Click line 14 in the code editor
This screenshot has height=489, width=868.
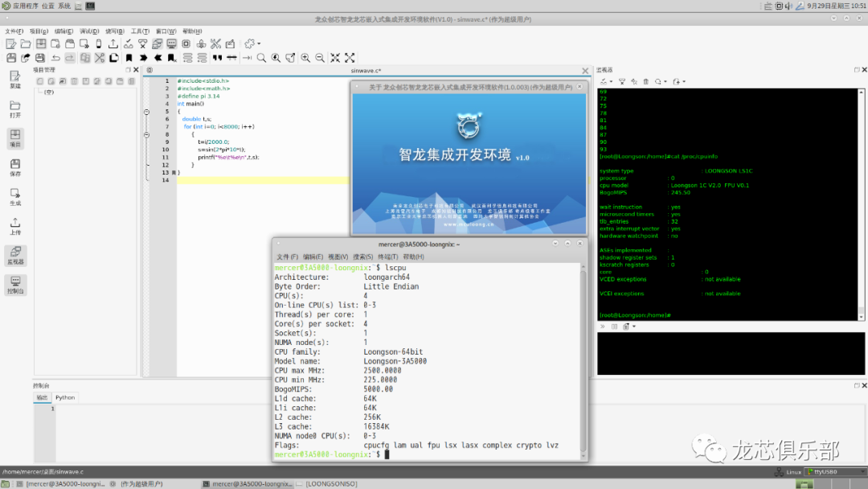[241, 180]
